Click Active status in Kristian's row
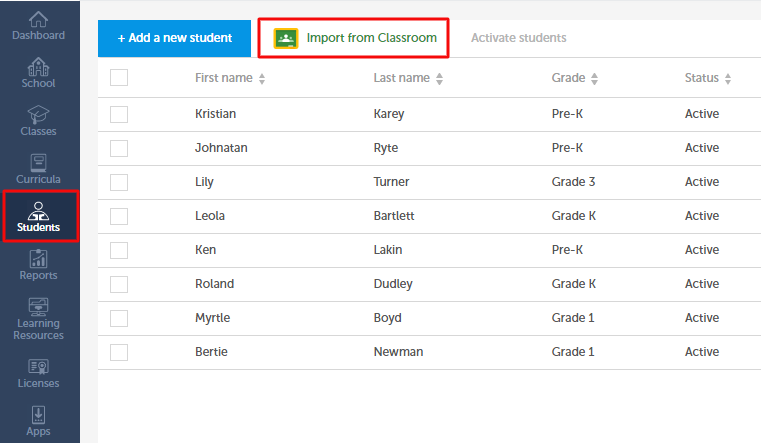This screenshot has height=443, width=761. [702, 114]
